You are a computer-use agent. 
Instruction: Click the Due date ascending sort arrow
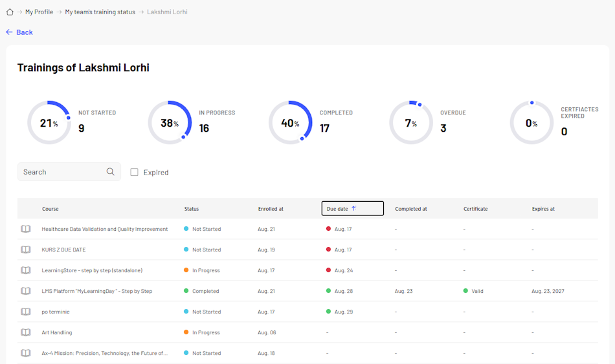pos(353,208)
